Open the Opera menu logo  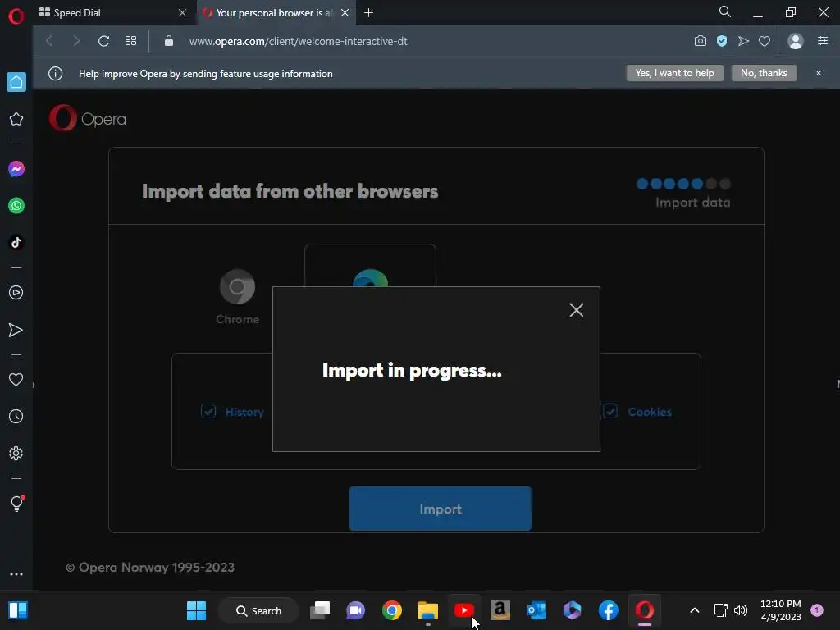pos(16,16)
